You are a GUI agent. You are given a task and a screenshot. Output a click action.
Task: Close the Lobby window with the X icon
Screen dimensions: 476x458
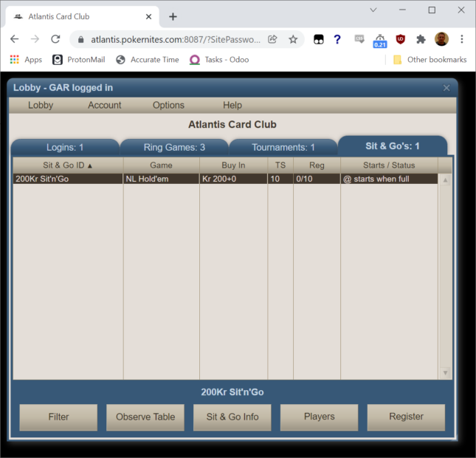coord(446,88)
